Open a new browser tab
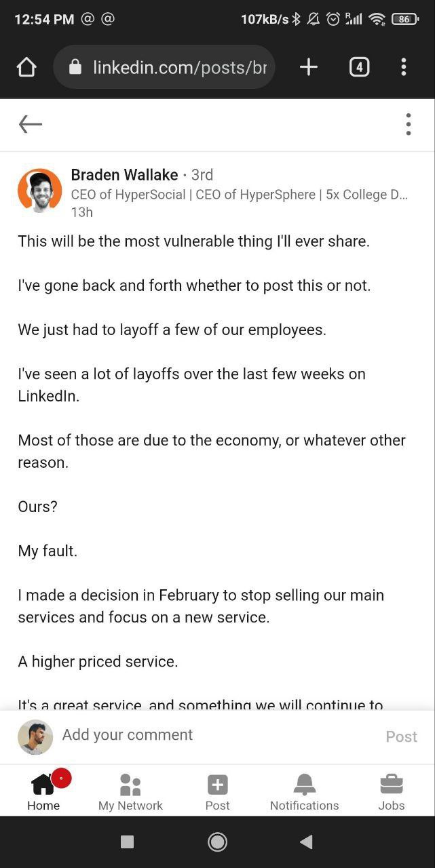Screen dimensions: 435x868 (309, 66)
